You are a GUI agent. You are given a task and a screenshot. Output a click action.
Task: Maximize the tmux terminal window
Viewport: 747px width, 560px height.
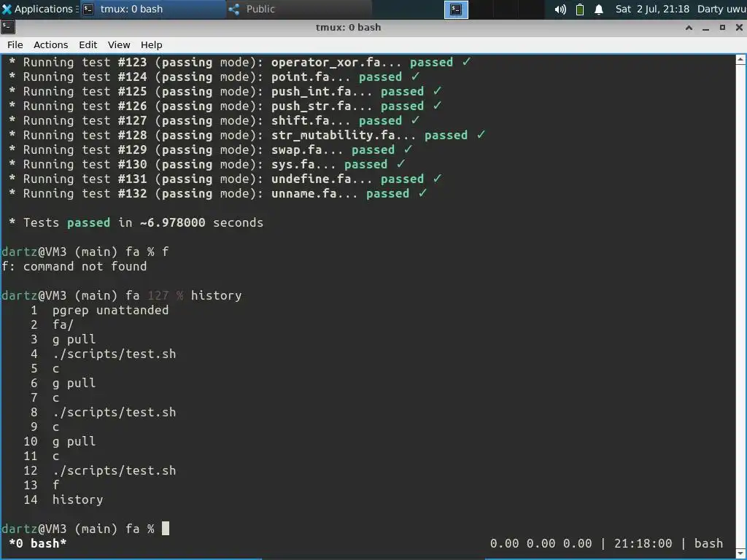(x=722, y=28)
